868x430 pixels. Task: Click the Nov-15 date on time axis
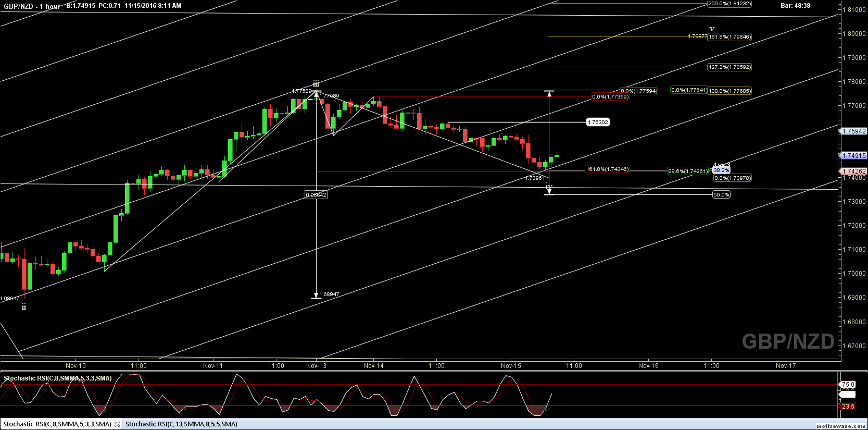(511, 366)
